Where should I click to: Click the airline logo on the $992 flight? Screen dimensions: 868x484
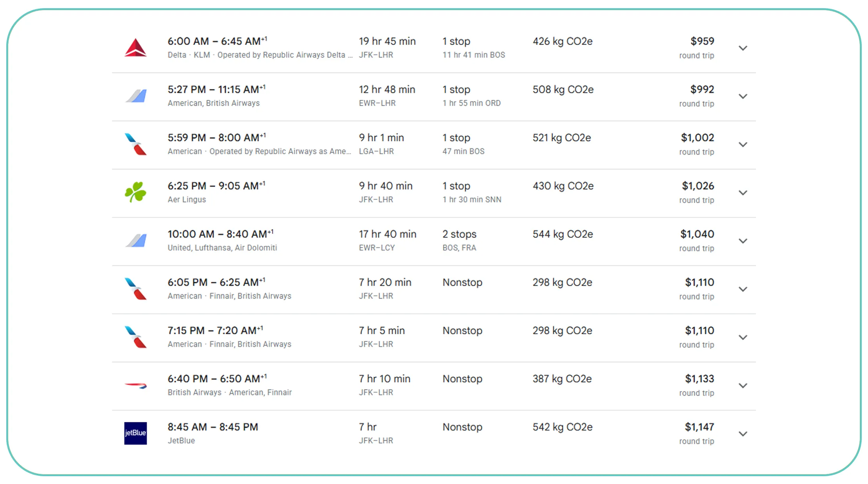pos(135,96)
